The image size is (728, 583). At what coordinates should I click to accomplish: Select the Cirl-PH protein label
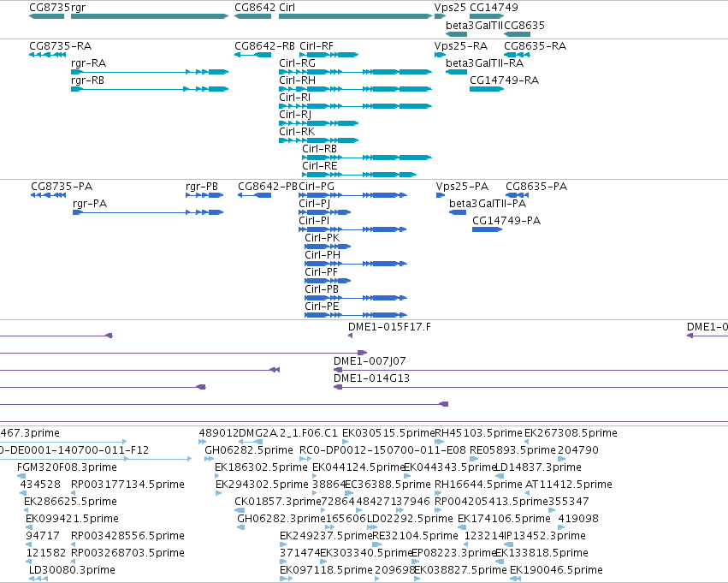click(x=323, y=255)
